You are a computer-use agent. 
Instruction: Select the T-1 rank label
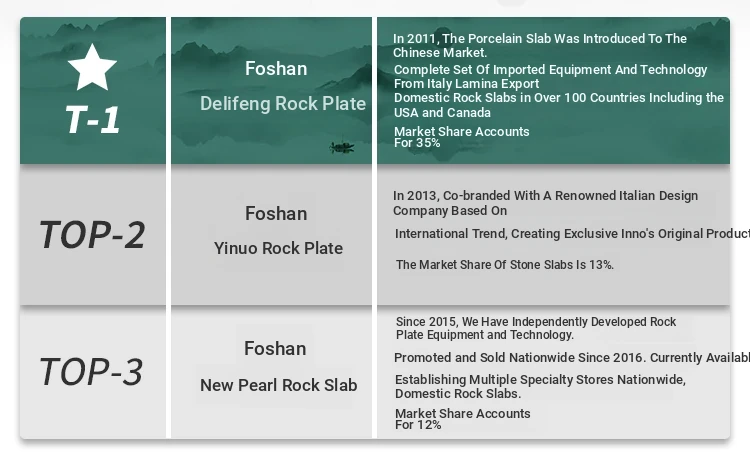pyautogui.click(x=93, y=119)
